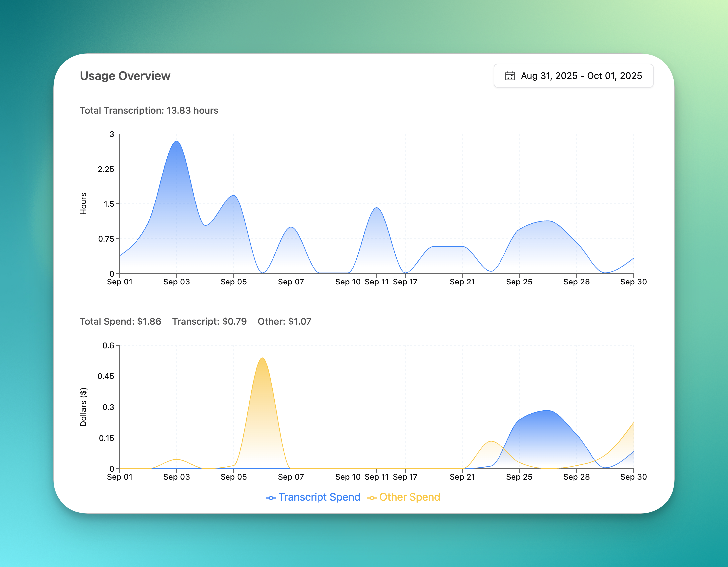Click Sep 30 tick on spend chart

click(x=633, y=477)
